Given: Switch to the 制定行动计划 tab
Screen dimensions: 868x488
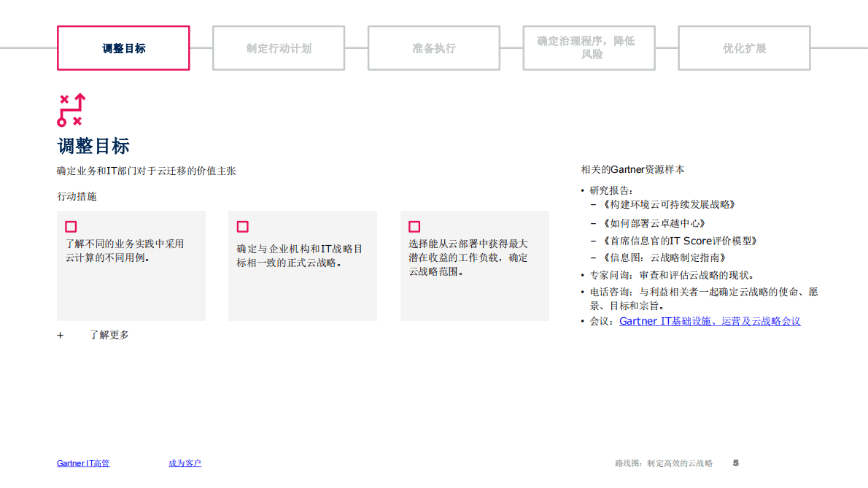Looking at the screenshot, I should [x=279, y=48].
